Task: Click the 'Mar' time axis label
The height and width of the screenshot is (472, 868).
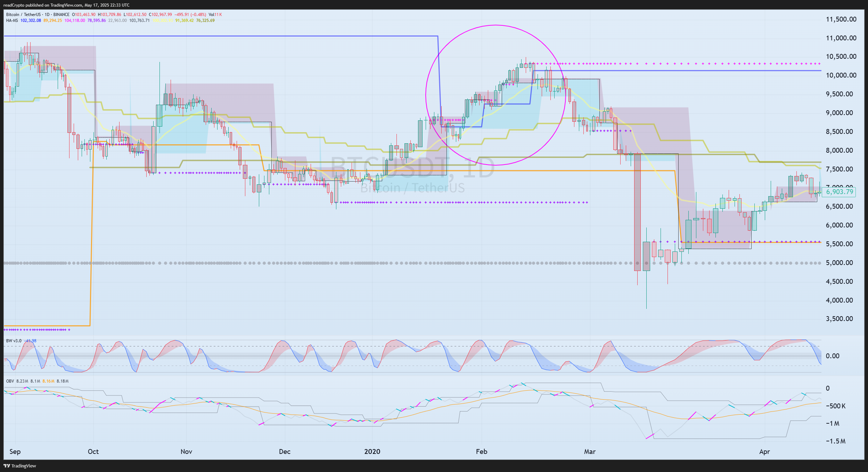Action: pos(590,452)
